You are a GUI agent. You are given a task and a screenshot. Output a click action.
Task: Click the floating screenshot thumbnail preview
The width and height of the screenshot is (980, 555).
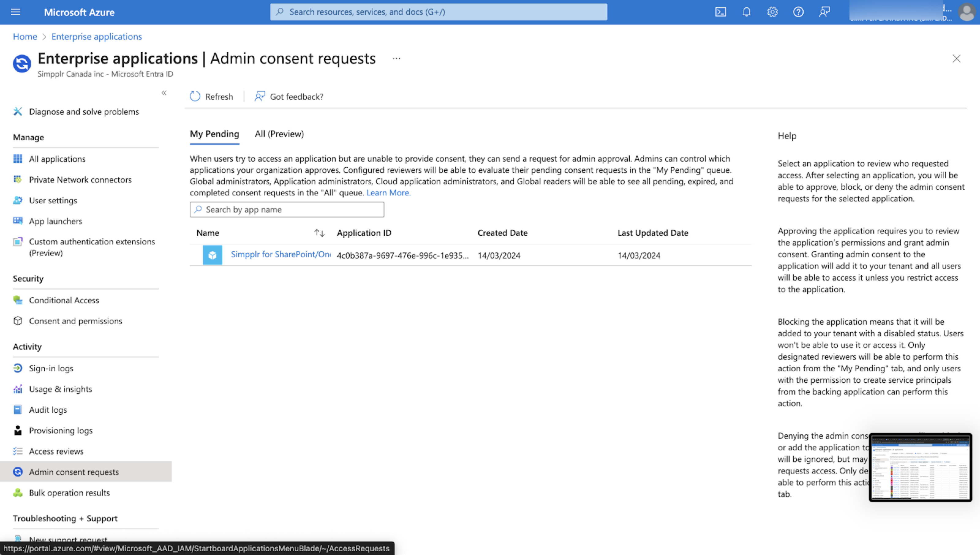click(920, 467)
